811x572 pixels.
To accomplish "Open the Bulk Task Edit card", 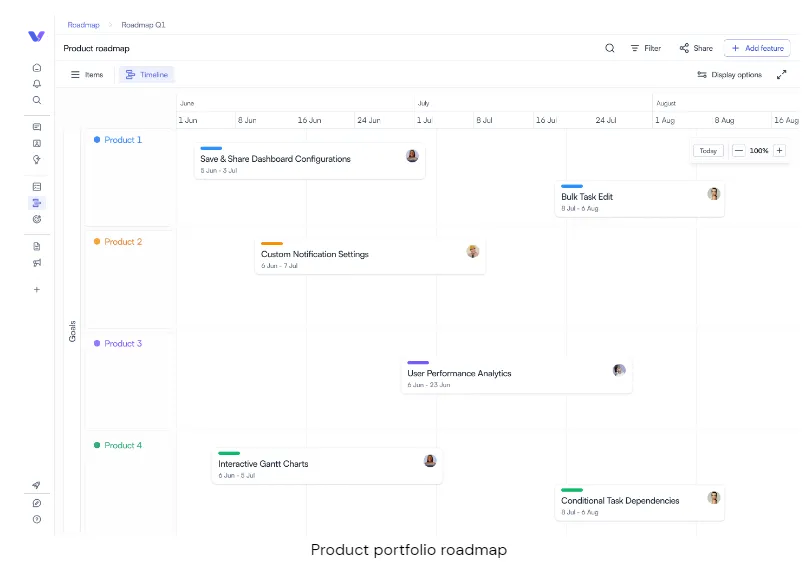I will coord(640,199).
